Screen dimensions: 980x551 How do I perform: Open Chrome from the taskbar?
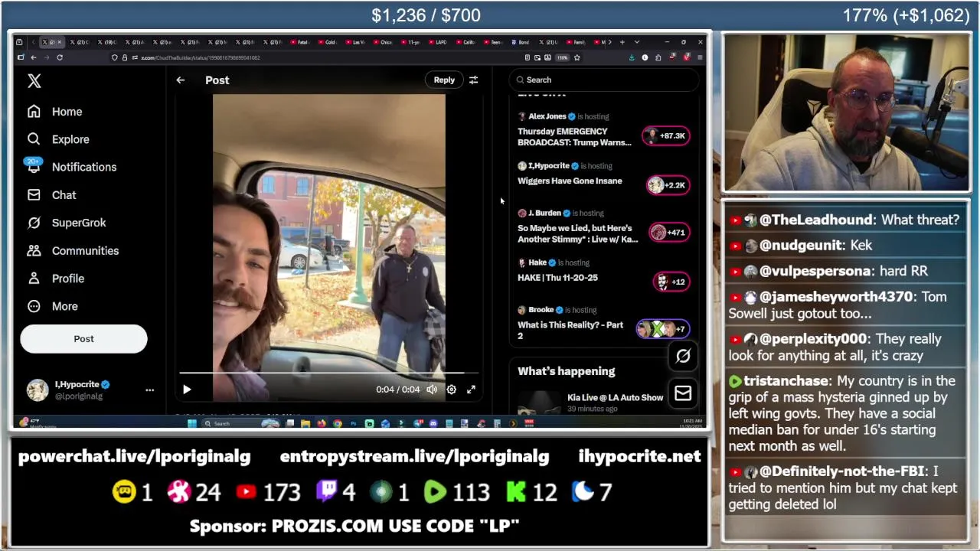(x=338, y=423)
